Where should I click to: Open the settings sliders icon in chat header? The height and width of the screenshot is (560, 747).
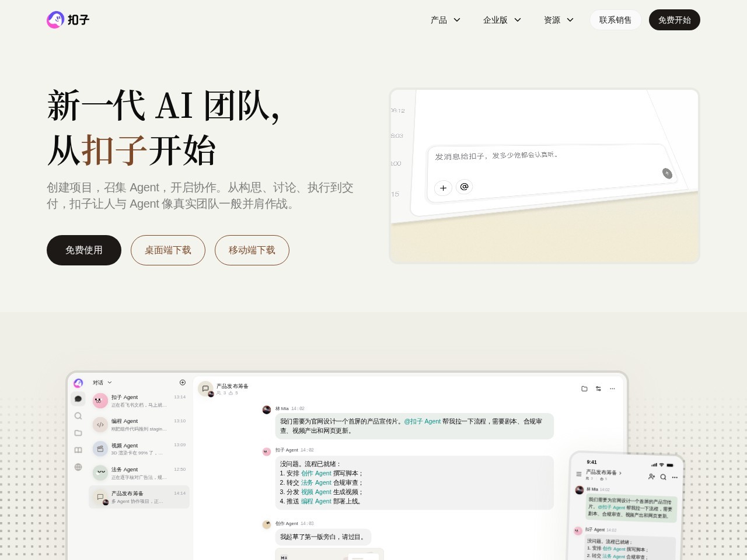point(598,388)
